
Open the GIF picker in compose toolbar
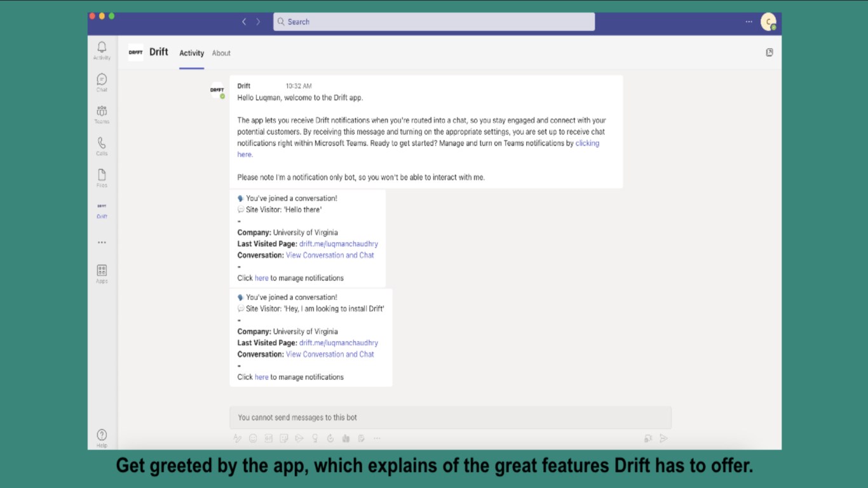point(268,438)
